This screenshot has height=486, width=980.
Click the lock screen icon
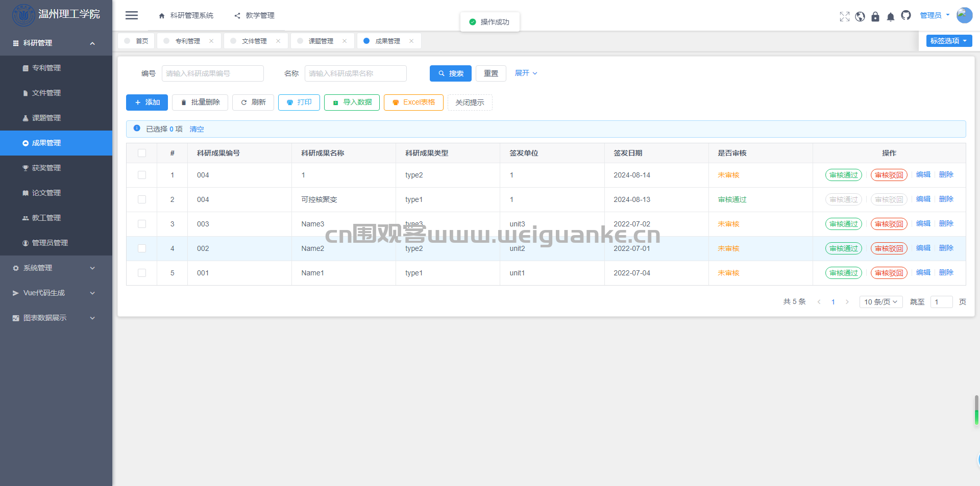tap(875, 16)
